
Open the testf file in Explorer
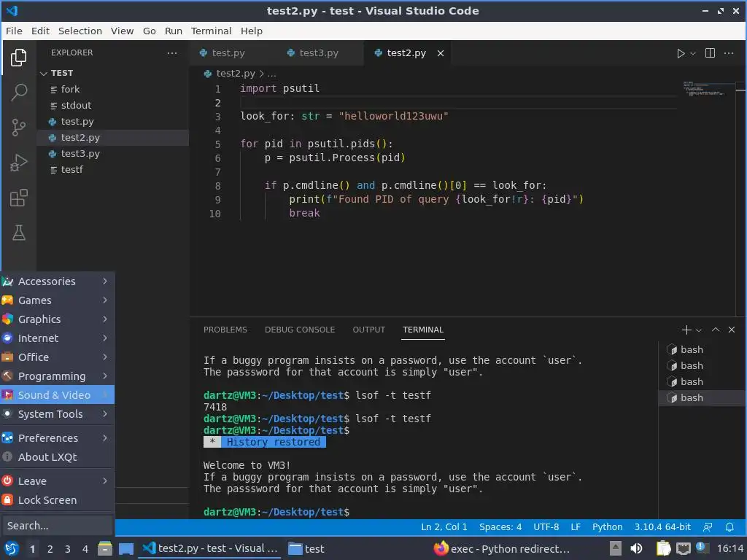113,169
